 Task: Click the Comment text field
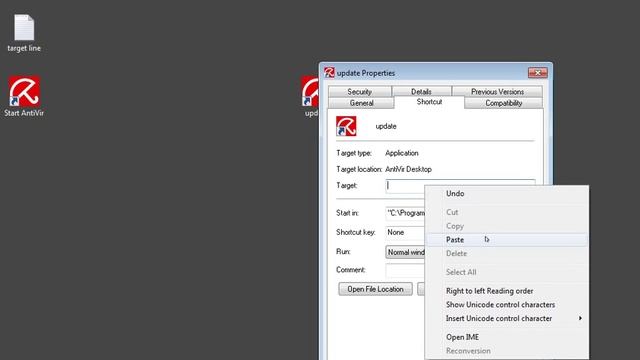coord(405,270)
